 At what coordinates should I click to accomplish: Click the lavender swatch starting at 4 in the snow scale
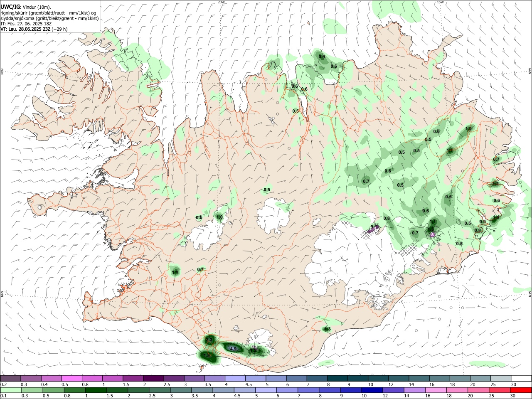tap(235, 379)
